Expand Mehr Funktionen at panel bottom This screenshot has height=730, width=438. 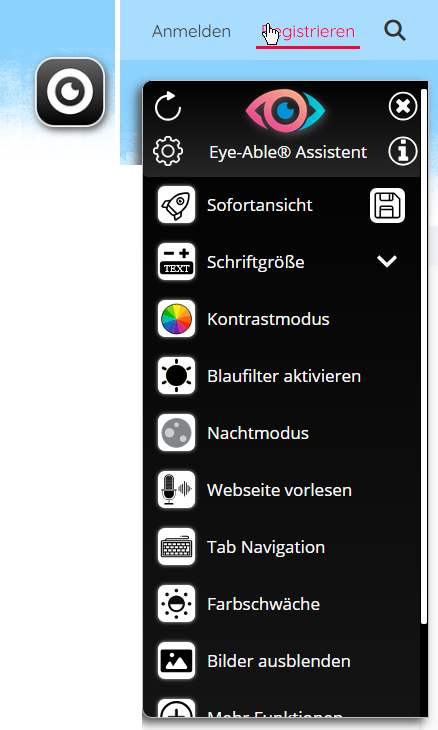tap(282, 708)
